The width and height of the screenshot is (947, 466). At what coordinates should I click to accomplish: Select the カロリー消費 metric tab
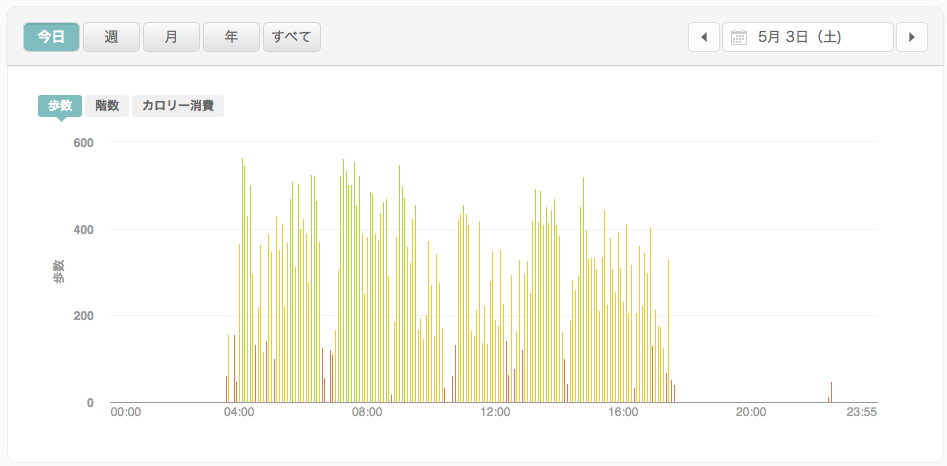coord(178,106)
